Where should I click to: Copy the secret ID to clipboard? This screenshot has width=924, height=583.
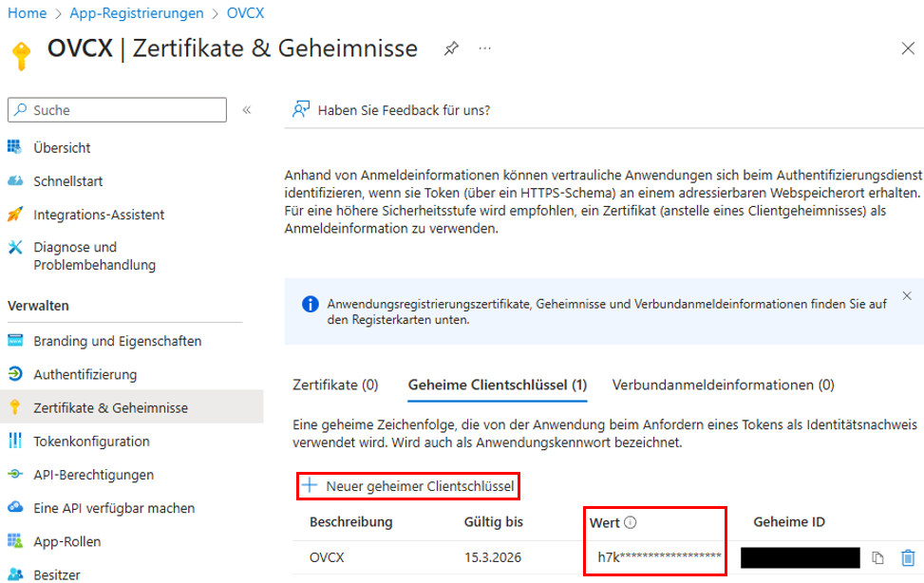tap(878, 557)
